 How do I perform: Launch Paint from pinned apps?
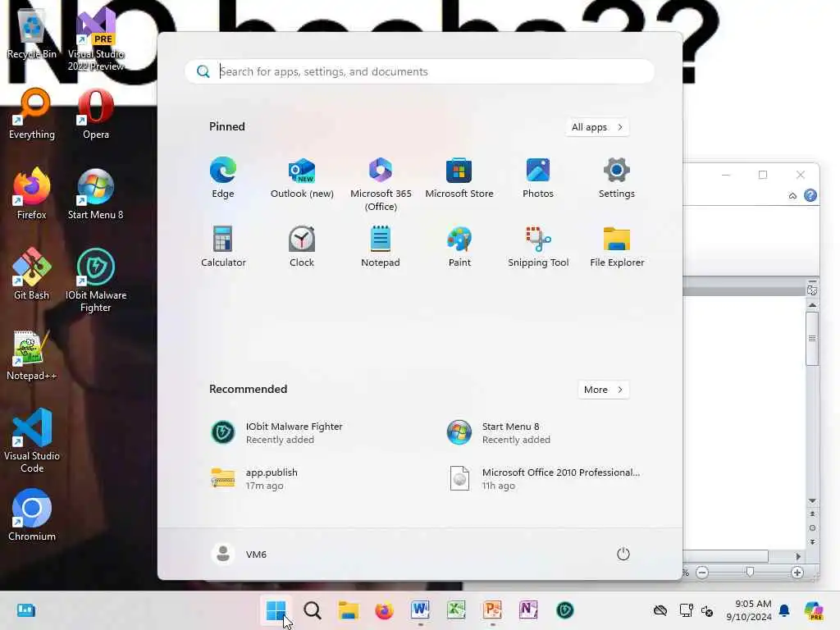pyautogui.click(x=459, y=247)
